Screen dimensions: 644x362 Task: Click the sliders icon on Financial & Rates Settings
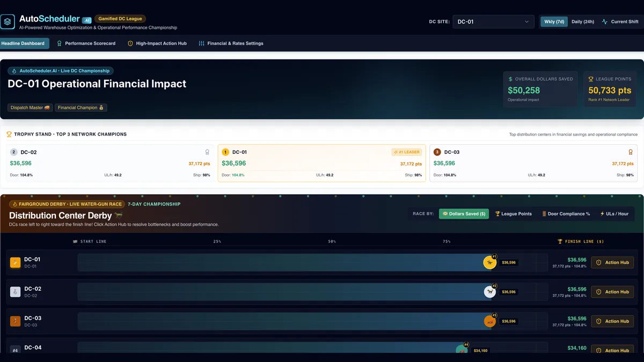(201, 43)
